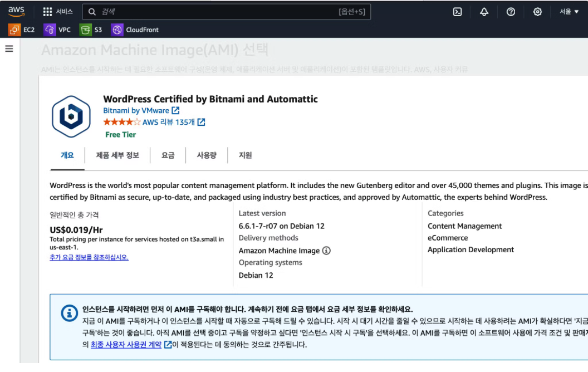
Task: Open the settings gear icon
Action: tap(537, 12)
